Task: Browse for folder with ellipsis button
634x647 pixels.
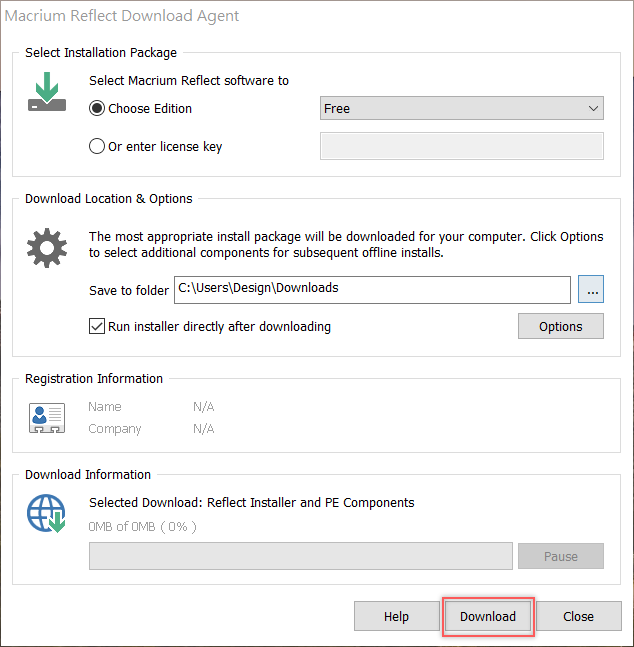Action: coord(592,290)
